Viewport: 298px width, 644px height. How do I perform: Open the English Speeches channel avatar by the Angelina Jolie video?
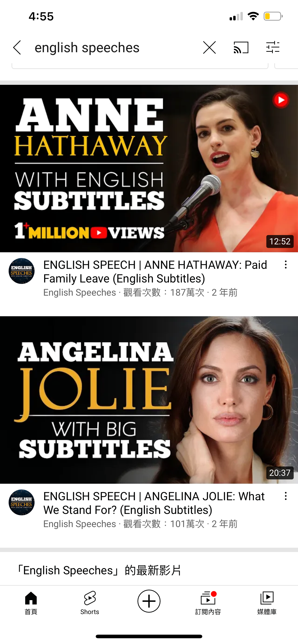pyautogui.click(x=22, y=502)
